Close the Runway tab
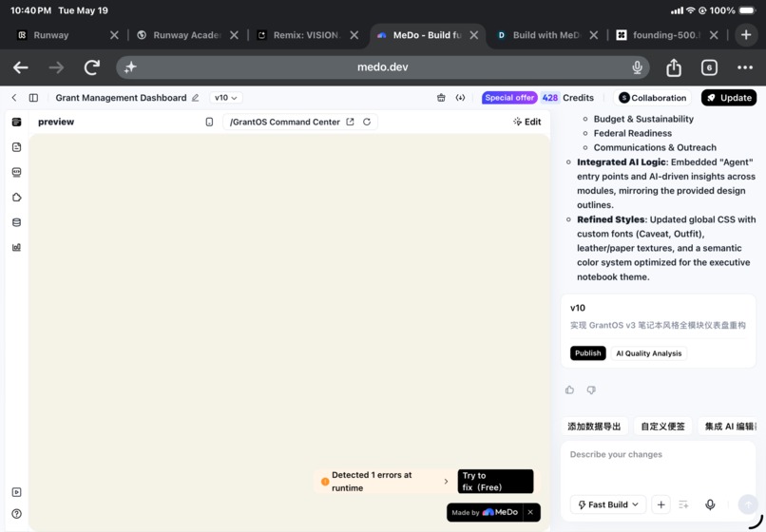Screen dimensions: 766x532 114,35
